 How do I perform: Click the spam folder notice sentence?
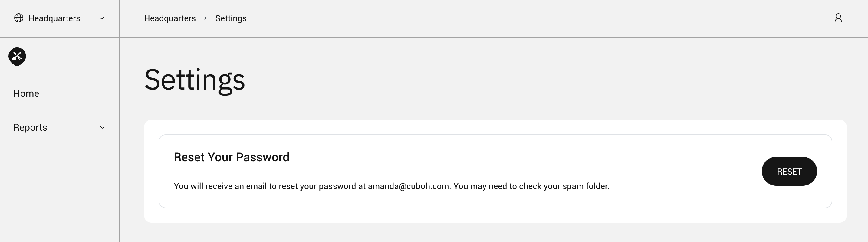(531, 186)
